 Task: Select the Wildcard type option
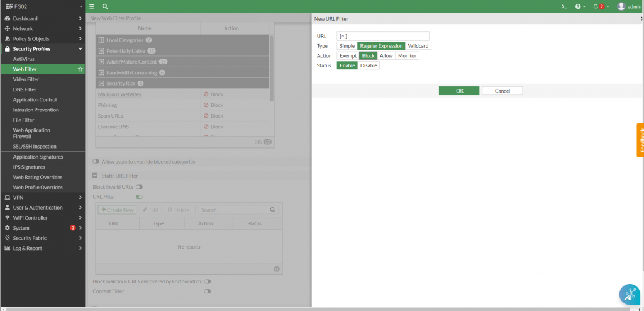pos(418,46)
